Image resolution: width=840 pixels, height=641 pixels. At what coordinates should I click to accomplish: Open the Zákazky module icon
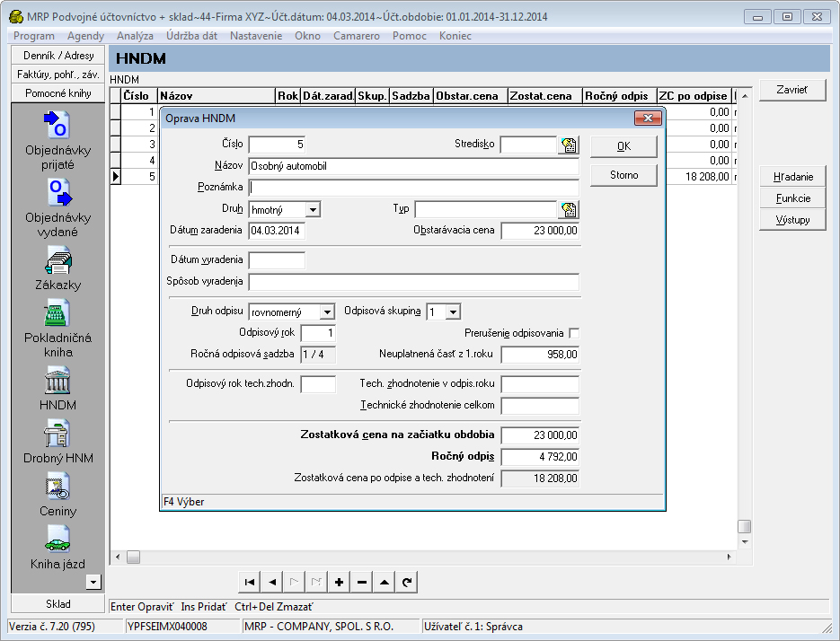click(57, 259)
